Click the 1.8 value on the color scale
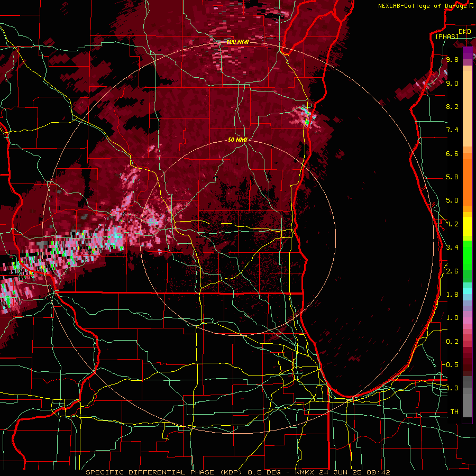 pos(452,295)
